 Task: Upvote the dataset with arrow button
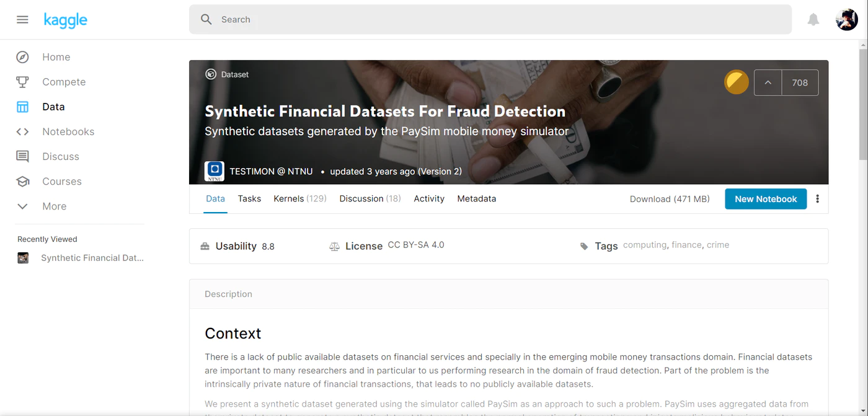(x=768, y=83)
